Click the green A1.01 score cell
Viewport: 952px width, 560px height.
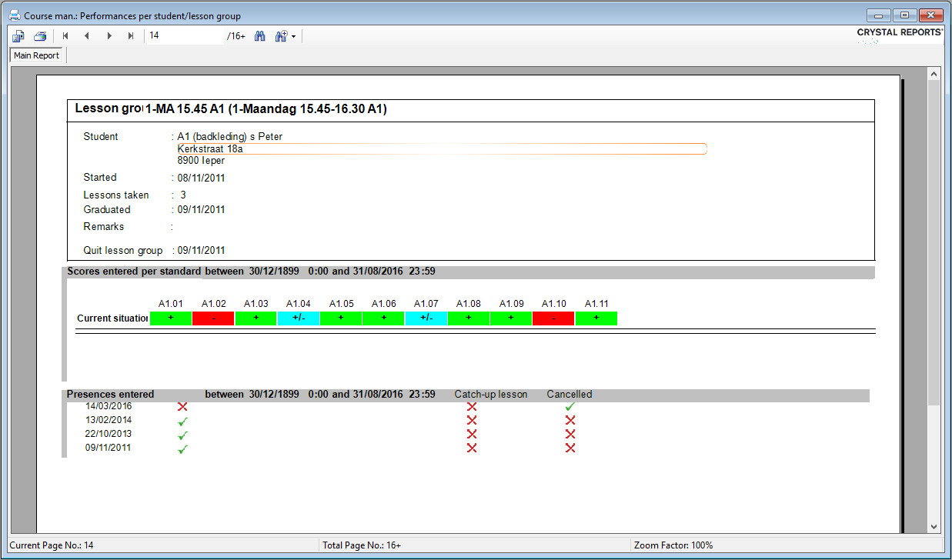pos(171,318)
